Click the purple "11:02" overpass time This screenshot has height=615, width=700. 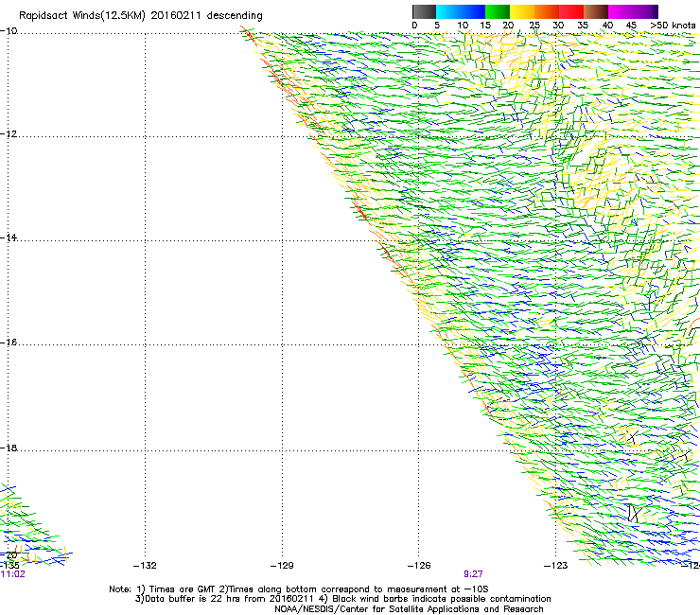(12, 574)
